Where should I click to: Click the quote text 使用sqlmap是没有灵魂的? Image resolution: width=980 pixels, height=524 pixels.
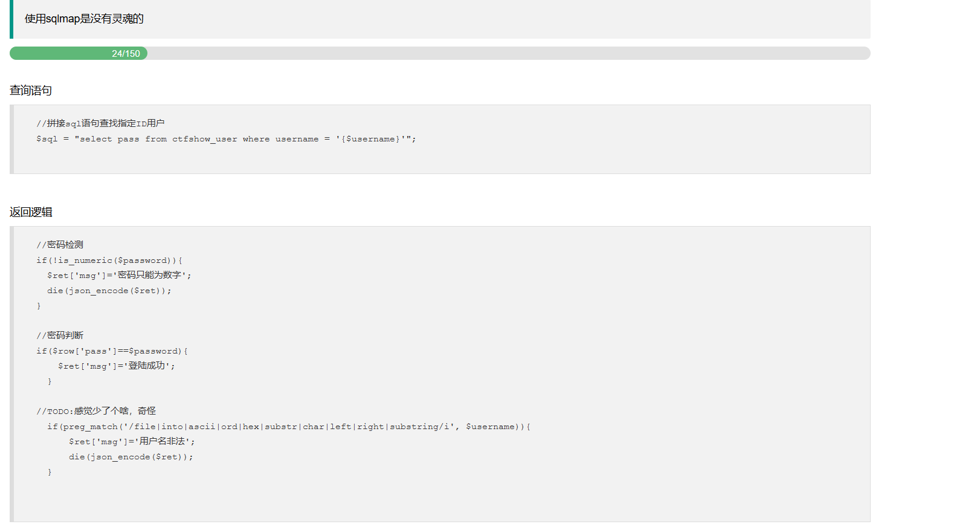(84, 19)
